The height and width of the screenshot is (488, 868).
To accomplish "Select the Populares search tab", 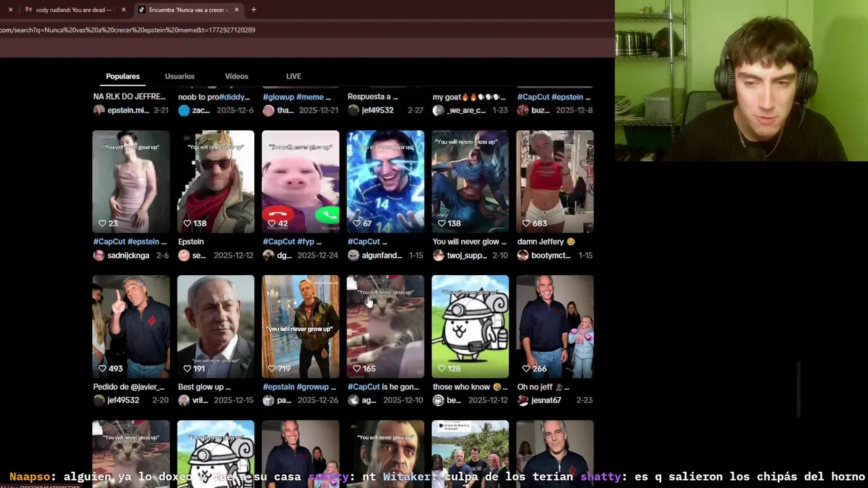I will (x=123, y=77).
